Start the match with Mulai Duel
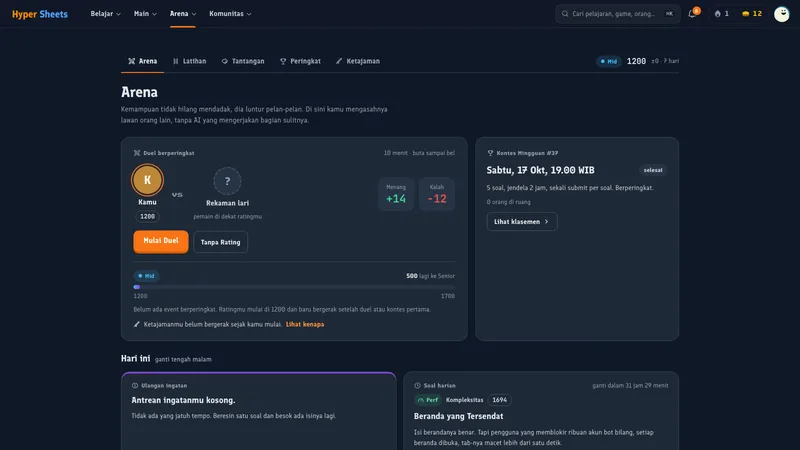Image resolution: width=800 pixels, height=450 pixels. (x=161, y=241)
